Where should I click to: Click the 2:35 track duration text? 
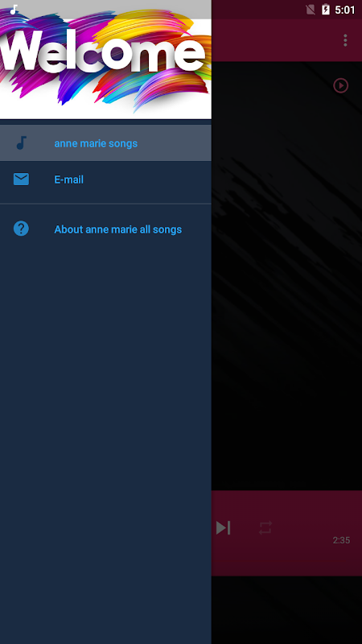click(341, 540)
